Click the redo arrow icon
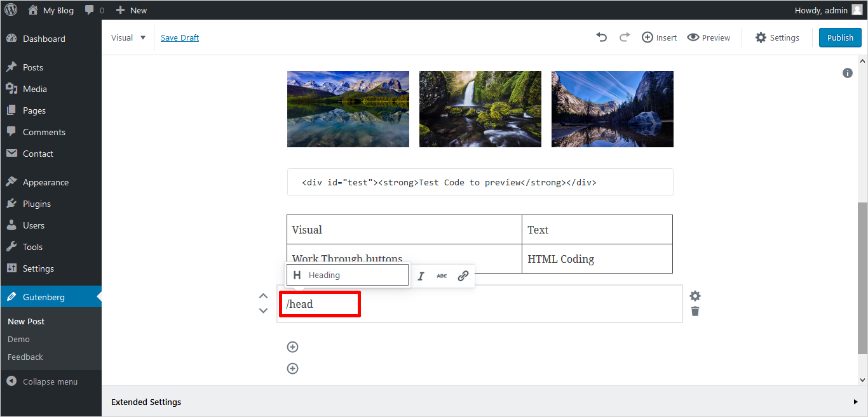 624,37
